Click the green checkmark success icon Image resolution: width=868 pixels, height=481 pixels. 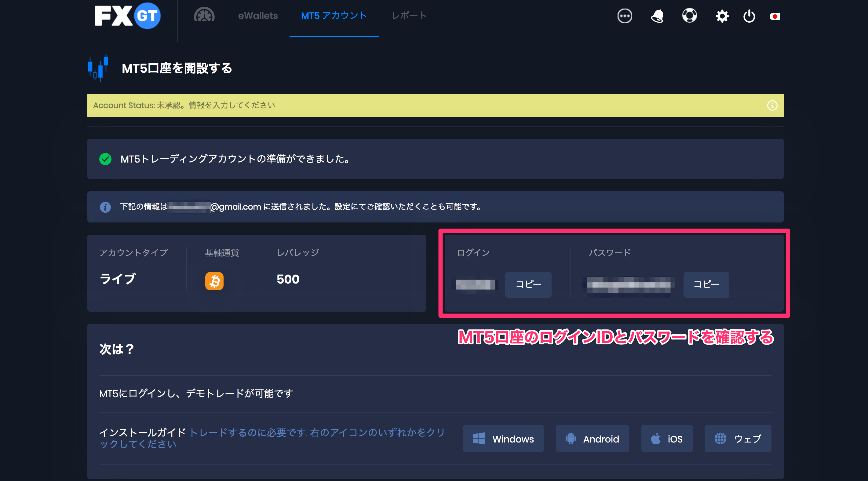tap(105, 159)
